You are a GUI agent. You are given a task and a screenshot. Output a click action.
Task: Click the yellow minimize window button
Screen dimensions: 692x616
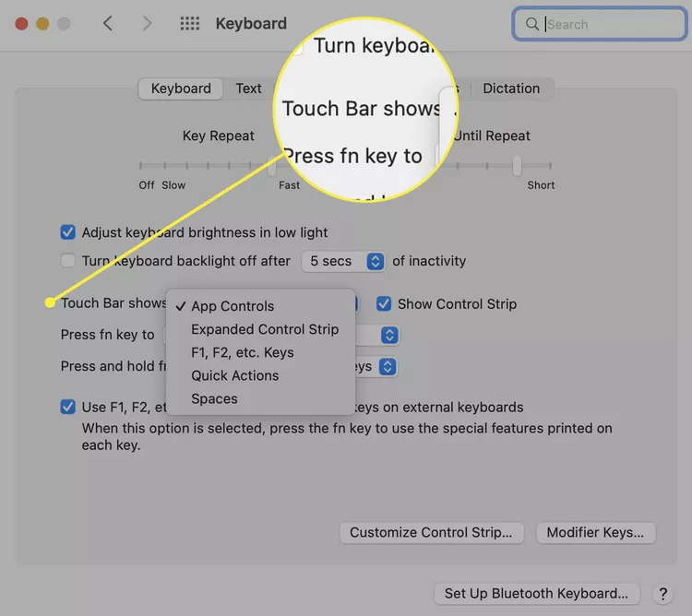(x=42, y=23)
